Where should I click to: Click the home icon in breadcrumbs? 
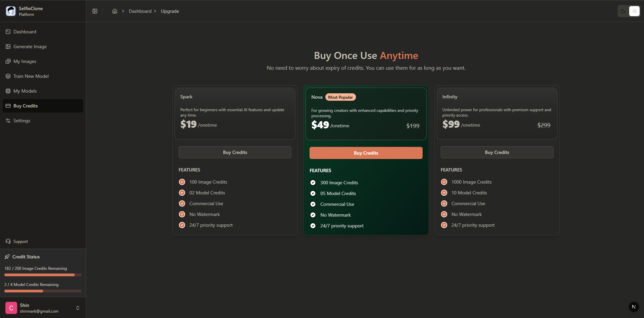114,11
